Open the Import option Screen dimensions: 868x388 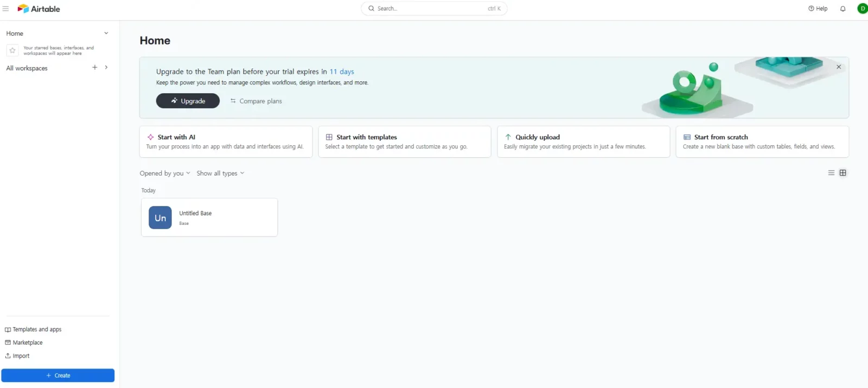(17, 356)
